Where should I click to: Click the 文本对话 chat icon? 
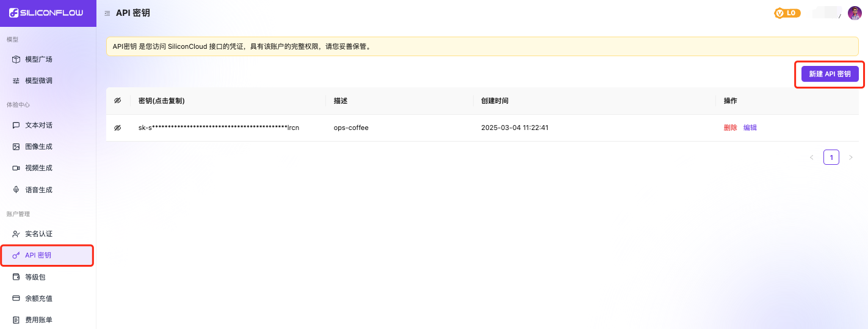(16, 125)
